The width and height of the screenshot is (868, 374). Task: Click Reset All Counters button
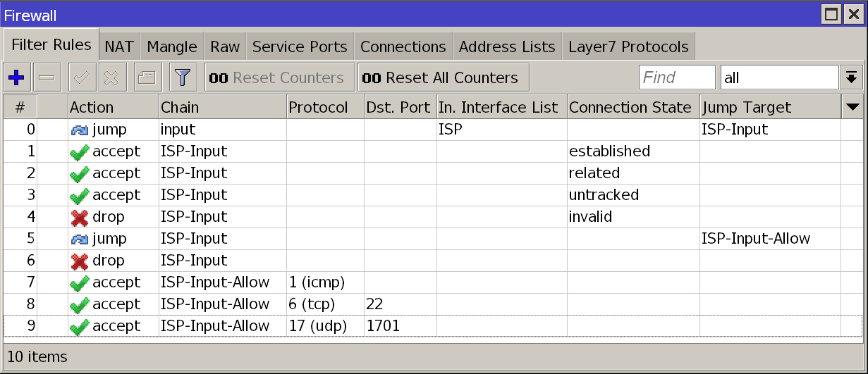444,77
